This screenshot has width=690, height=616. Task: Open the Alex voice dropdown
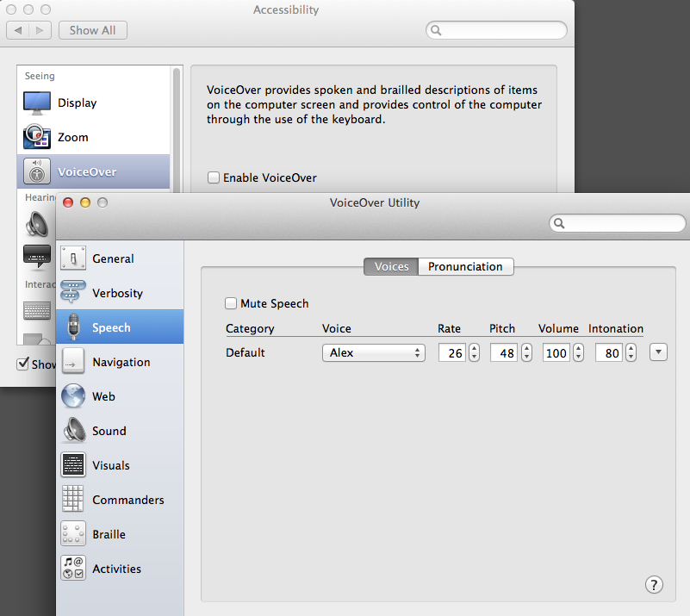click(374, 353)
